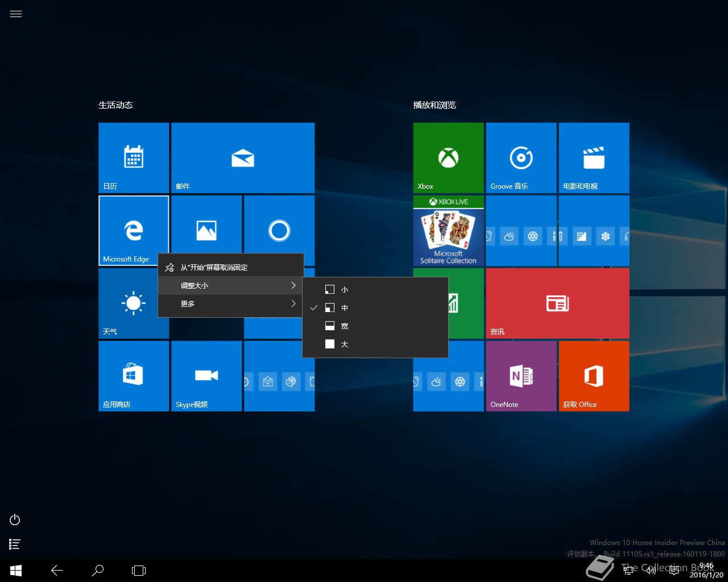Viewport: 728px width, 582px height.
Task: Choose 小 tile size
Action: coord(375,289)
